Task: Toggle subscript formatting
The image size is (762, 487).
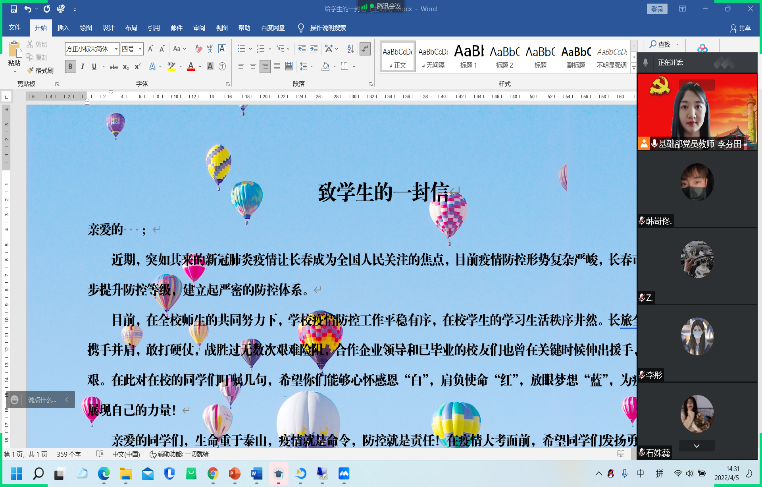Action: [x=126, y=67]
